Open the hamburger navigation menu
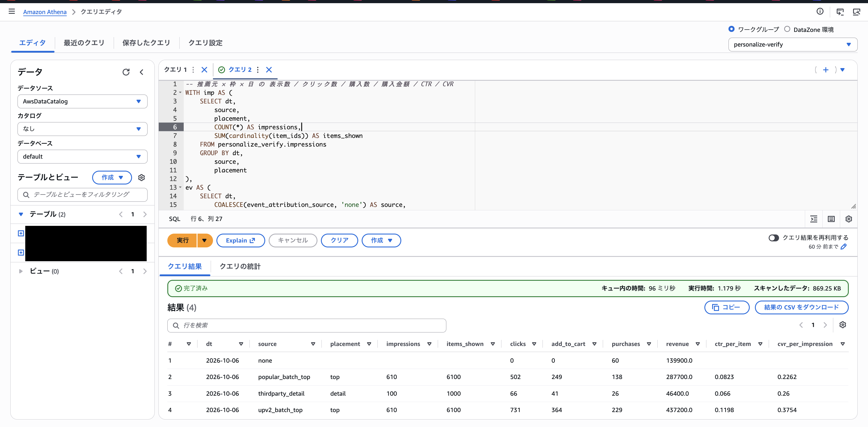The width and height of the screenshot is (868, 427). [12, 11]
